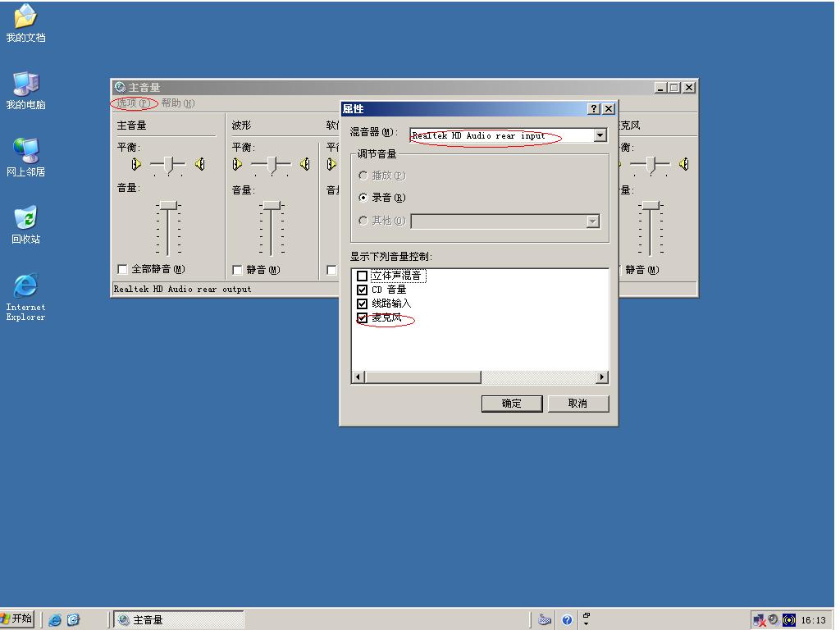The width and height of the screenshot is (840, 630).
Task: Click the 调节音量 group label
Action: pyautogui.click(x=377, y=154)
